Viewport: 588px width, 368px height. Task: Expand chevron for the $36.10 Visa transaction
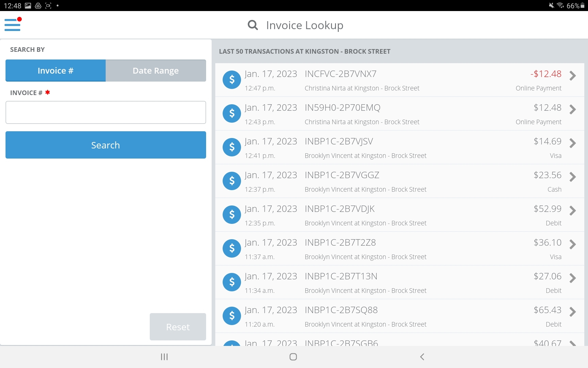point(572,244)
